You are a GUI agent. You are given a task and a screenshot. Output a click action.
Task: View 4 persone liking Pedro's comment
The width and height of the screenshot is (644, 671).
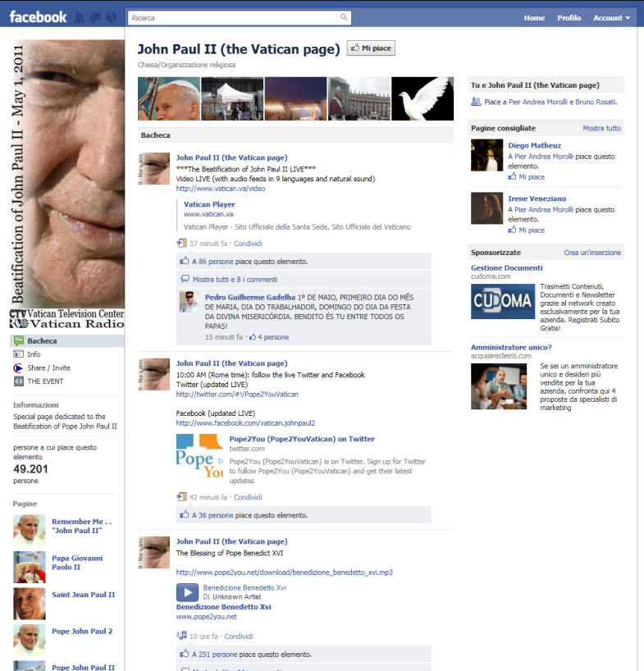pyautogui.click(x=273, y=337)
